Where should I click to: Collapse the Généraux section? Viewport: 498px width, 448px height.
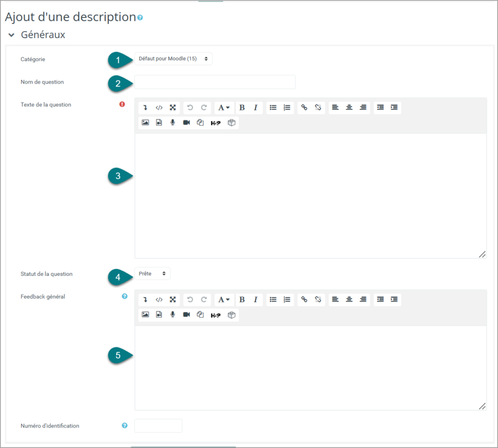coord(12,35)
